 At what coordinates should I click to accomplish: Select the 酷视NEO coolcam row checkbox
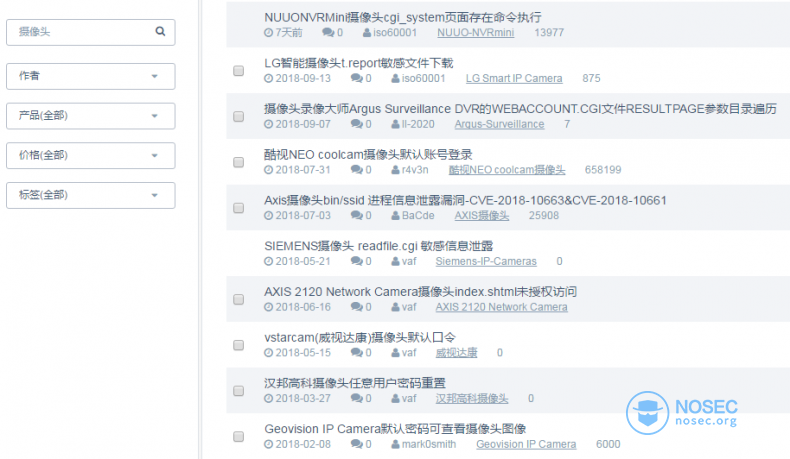(238, 162)
